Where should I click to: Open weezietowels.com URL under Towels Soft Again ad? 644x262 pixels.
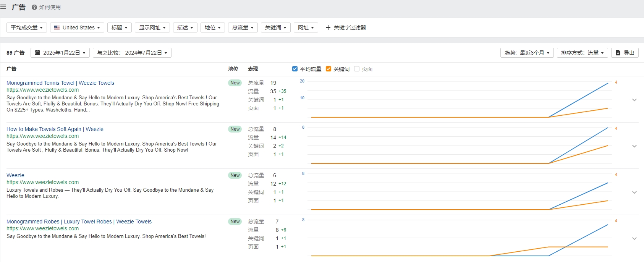43,136
